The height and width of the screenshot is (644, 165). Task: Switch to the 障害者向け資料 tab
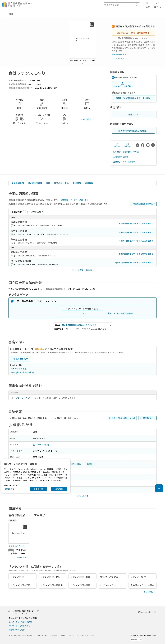(61, 183)
